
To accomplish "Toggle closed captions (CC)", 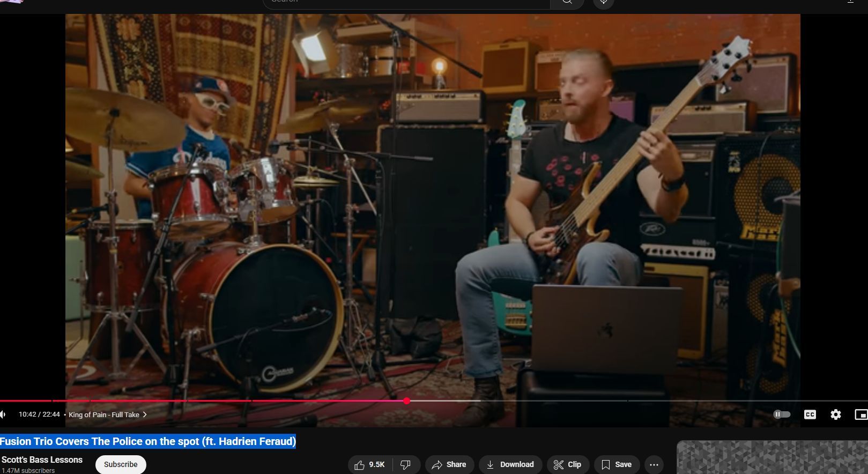I will pyautogui.click(x=810, y=414).
